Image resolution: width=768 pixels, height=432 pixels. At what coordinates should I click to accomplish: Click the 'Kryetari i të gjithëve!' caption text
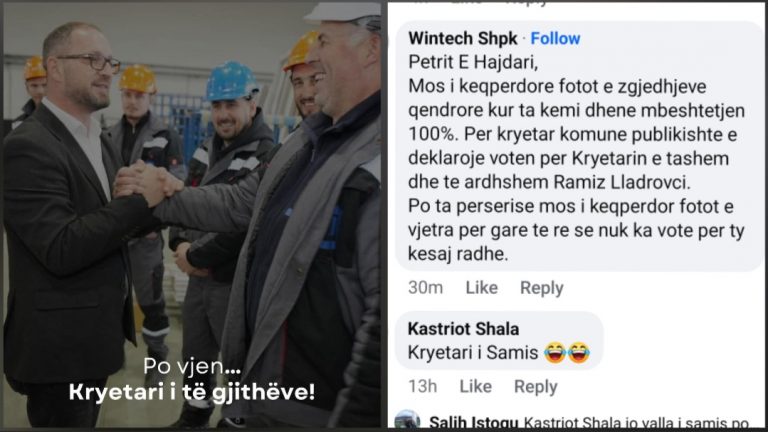coord(192,392)
